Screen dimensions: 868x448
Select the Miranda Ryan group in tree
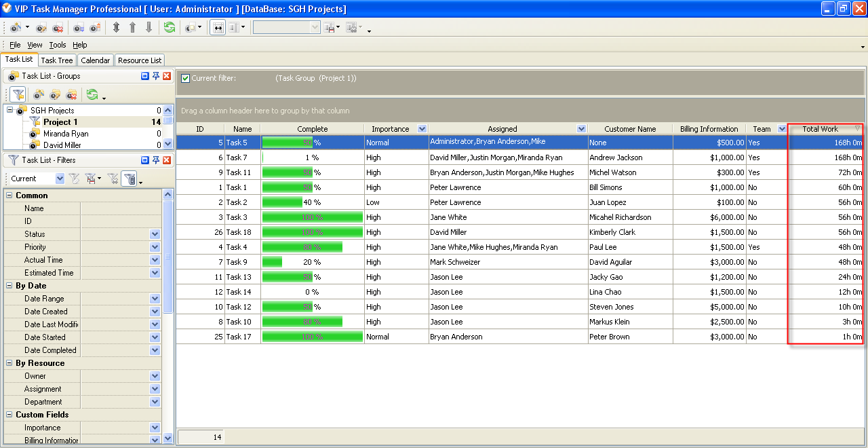(x=66, y=134)
